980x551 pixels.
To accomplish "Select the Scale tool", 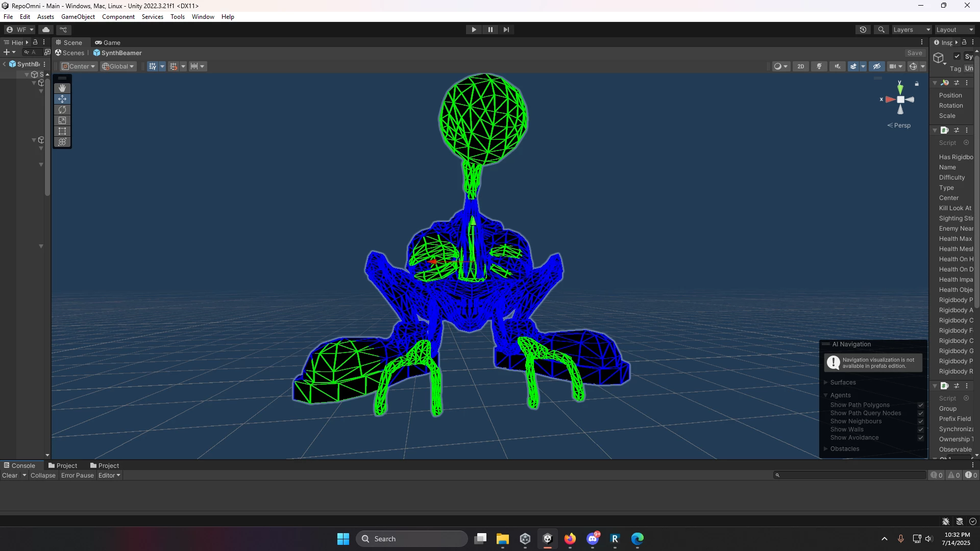I will pyautogui.click(x=62, y=120).
